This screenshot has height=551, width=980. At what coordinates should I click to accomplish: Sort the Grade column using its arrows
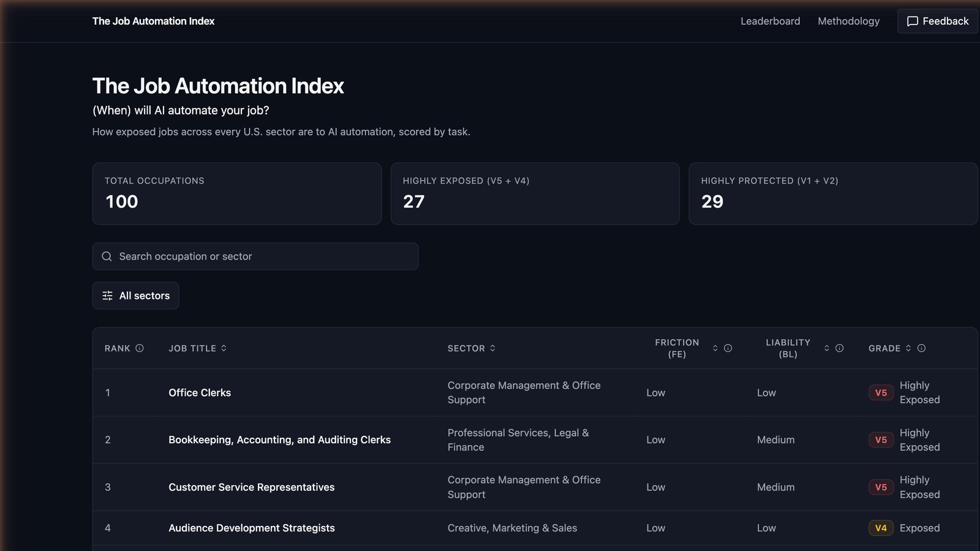pyautogui.click(x=908, y=348)
